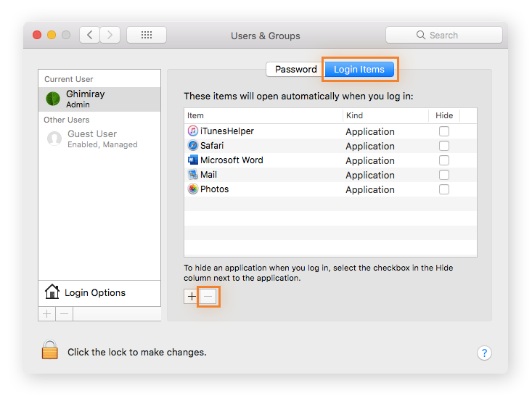Screen dimensions: 532x399
Task: Enable Hide checkbox for iTunesHelper
Action: 444,131
